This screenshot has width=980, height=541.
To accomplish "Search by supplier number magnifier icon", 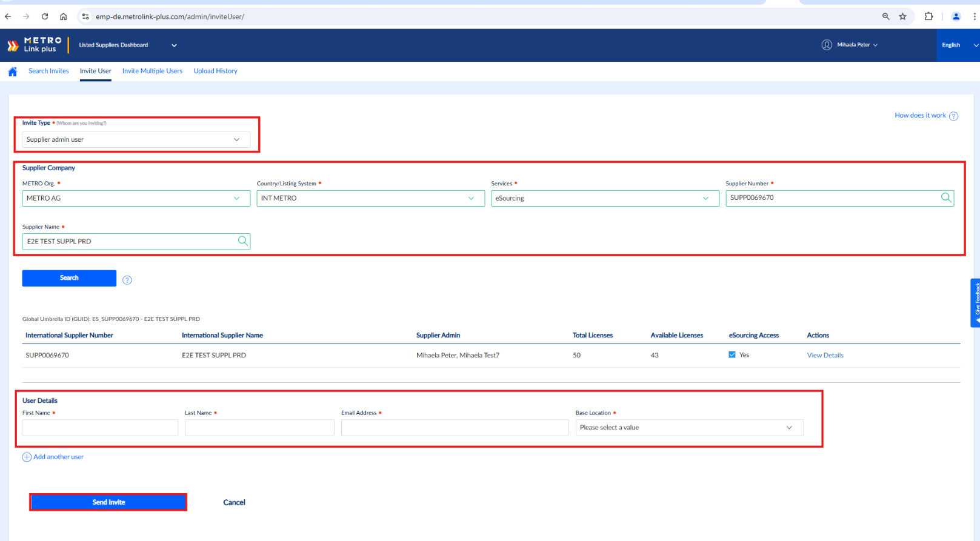I will (946, 197).
